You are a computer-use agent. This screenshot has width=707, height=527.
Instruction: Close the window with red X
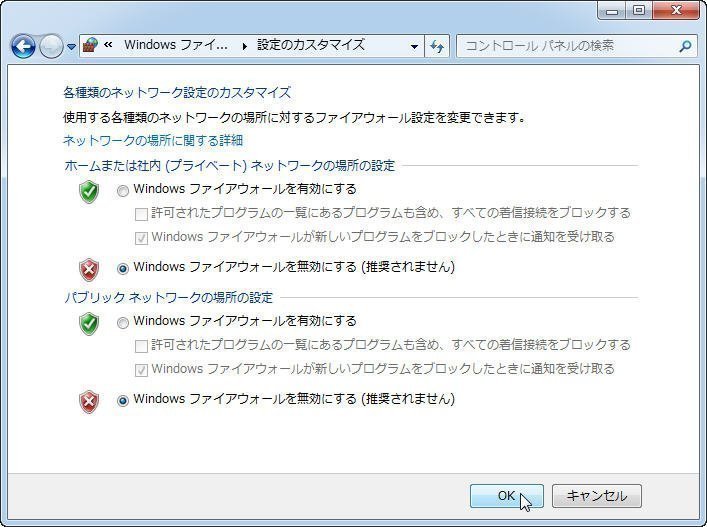click(x=676, y=10)
